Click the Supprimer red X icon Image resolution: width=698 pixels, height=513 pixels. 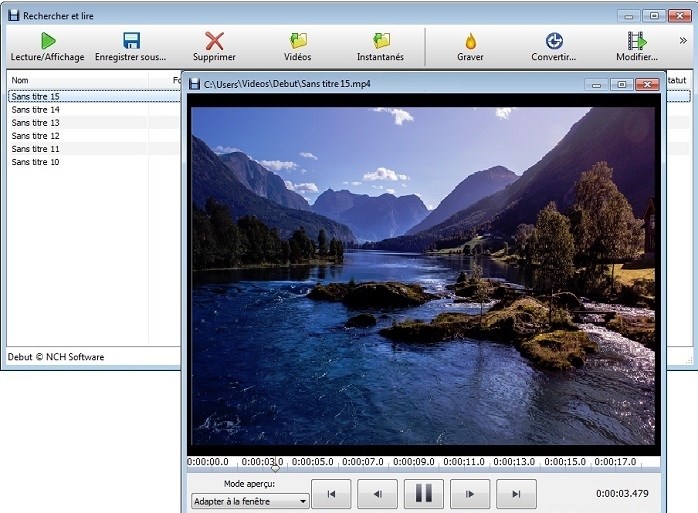click(x=214, y=41)
